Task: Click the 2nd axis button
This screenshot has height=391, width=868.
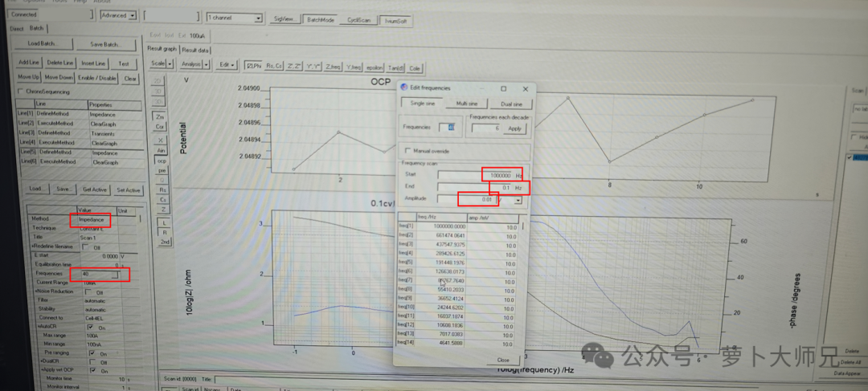Action: (x=165, y=242)
